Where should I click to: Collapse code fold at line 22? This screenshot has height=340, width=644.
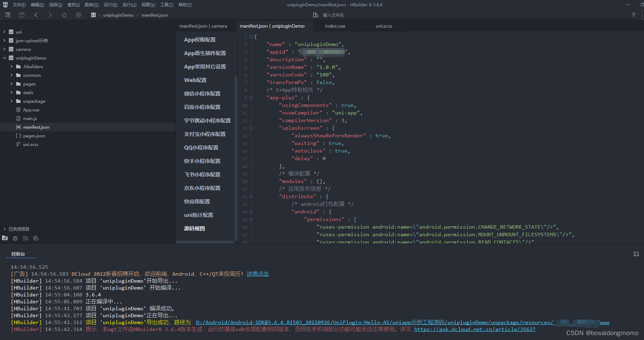coord(251,197)
